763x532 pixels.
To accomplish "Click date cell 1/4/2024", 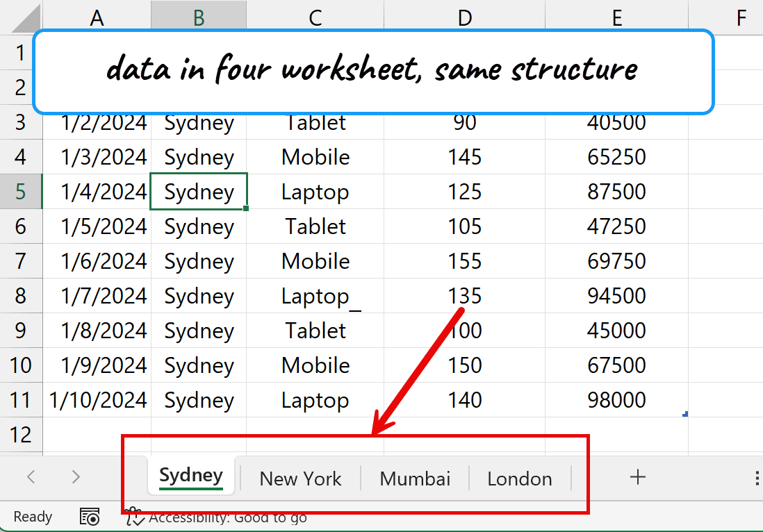I will click(x=97, y=192).
